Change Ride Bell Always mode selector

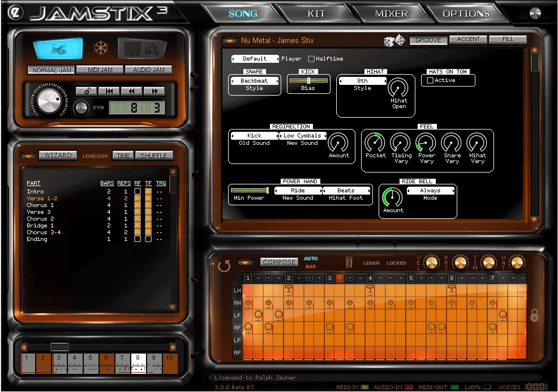point(430,190)
